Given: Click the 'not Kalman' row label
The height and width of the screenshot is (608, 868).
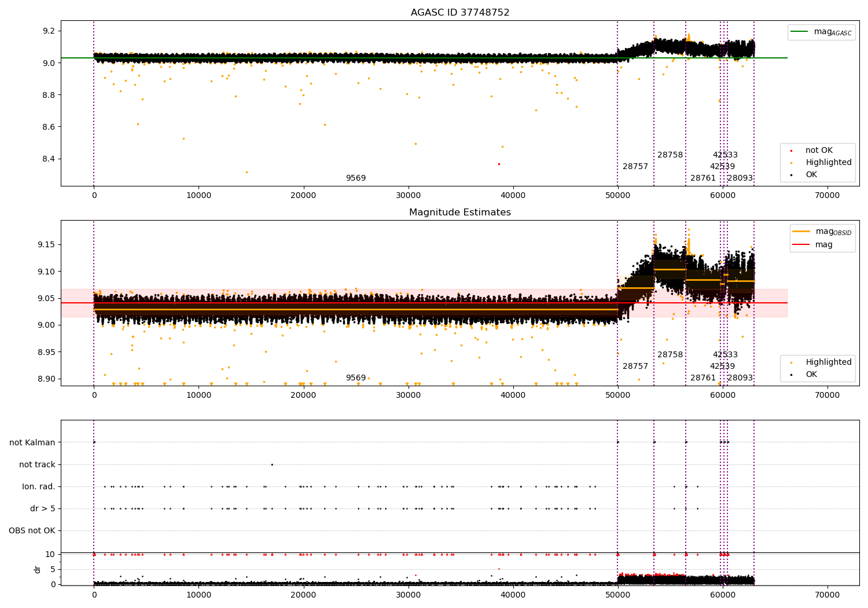Looking at the screenshot, I should point(32,443).
